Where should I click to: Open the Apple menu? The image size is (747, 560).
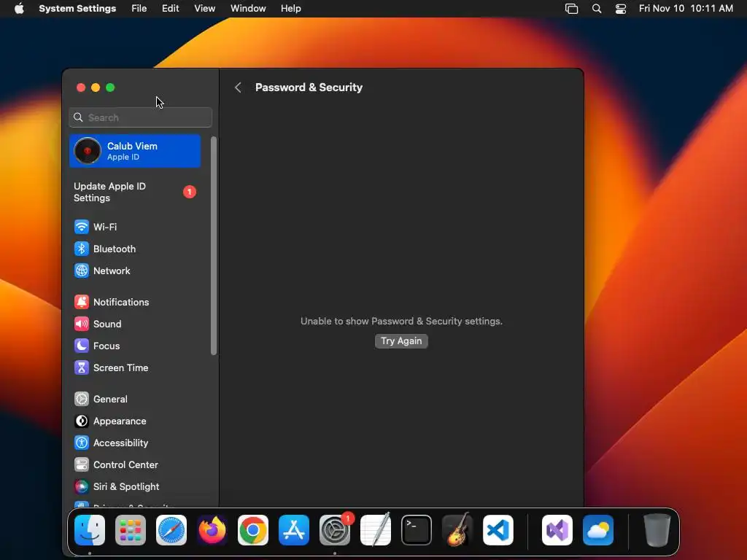pyautogui.click(x=19, y=9)
